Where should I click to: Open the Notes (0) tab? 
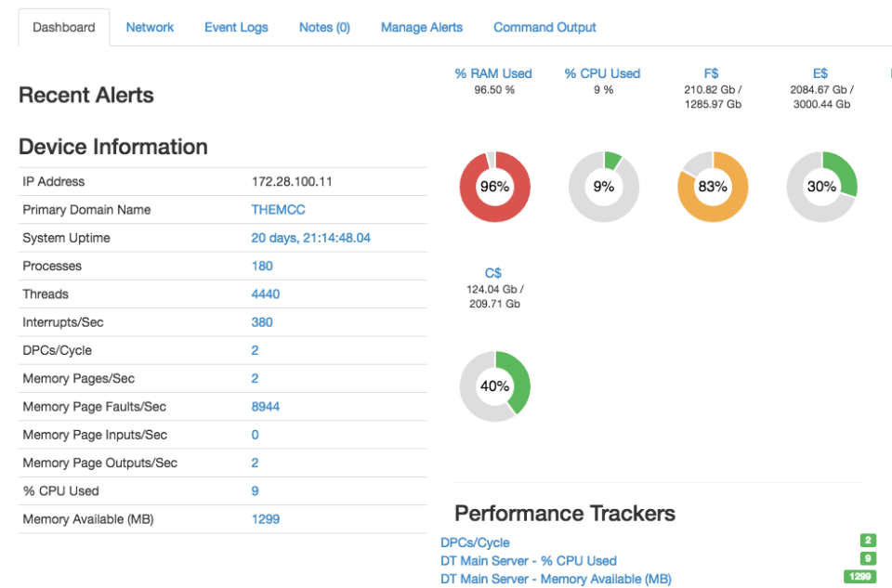tap(324, 27)
